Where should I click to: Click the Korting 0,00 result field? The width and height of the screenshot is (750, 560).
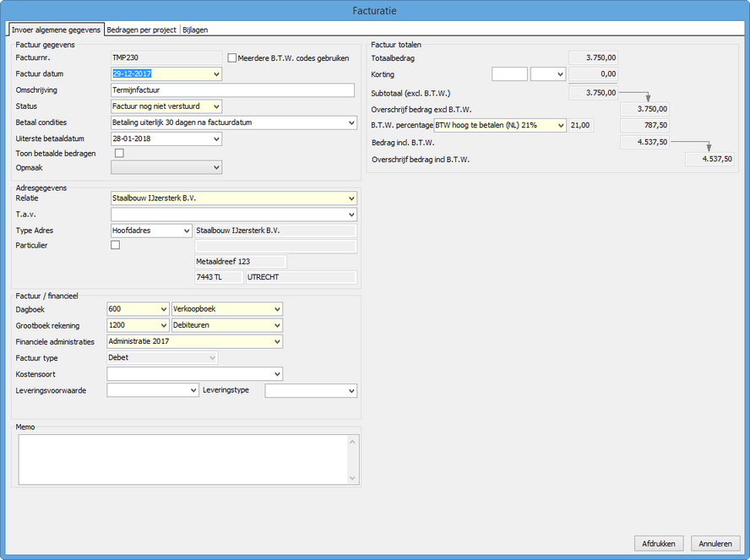tap(593, 74)
